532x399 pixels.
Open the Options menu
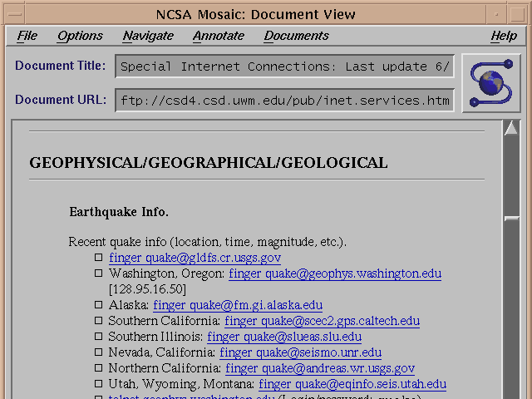click(x=80, y=36)
